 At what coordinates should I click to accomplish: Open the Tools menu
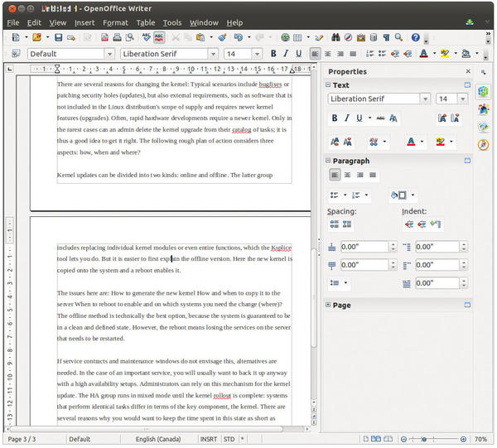[172, 23]
